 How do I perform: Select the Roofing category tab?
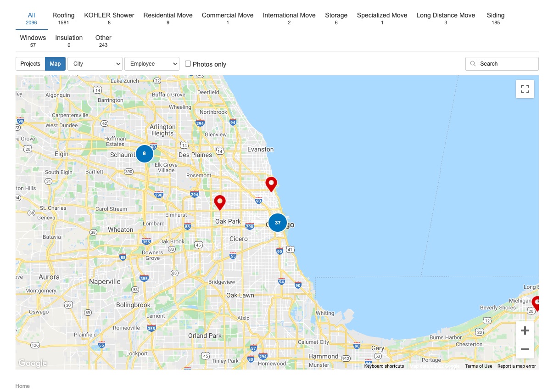pos(63,18)
